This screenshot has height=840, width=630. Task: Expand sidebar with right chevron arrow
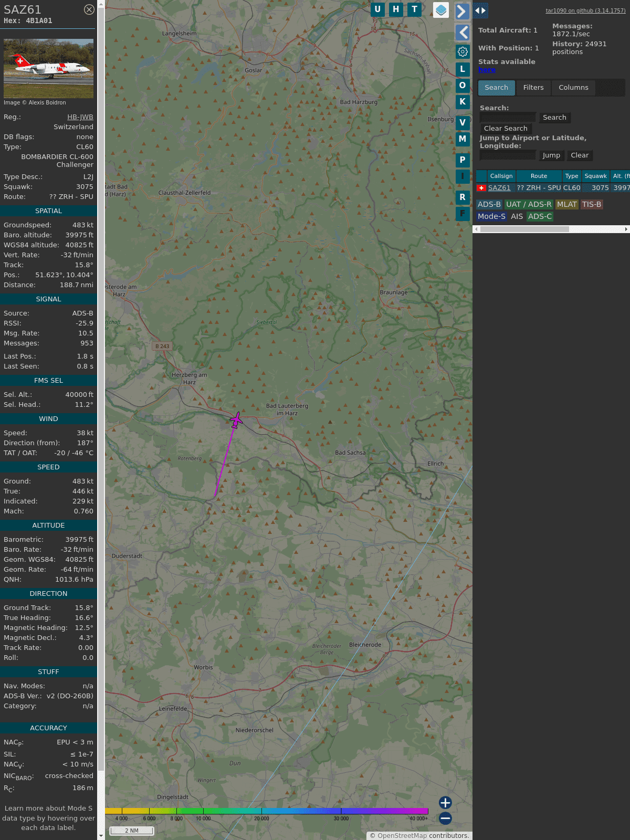coord(462,12)
